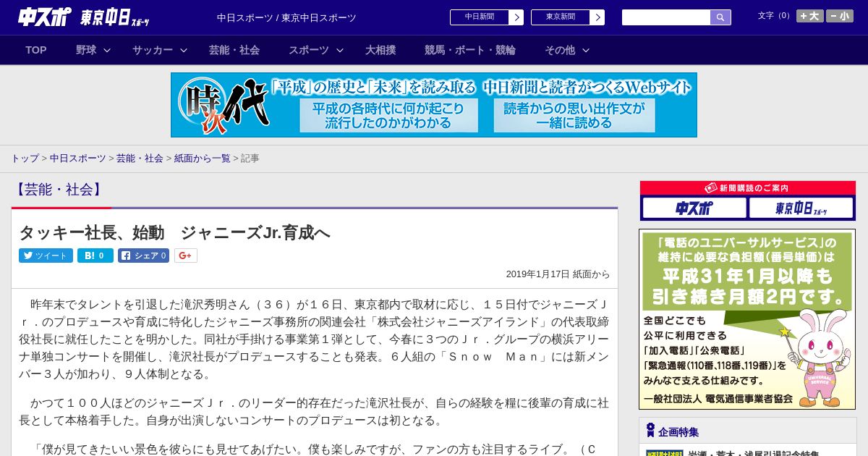Viewport: 868px width, 456px height.
Task: Select 競馬・ボート・競輪 in navigation bar
Action: (x=470, y=50)
